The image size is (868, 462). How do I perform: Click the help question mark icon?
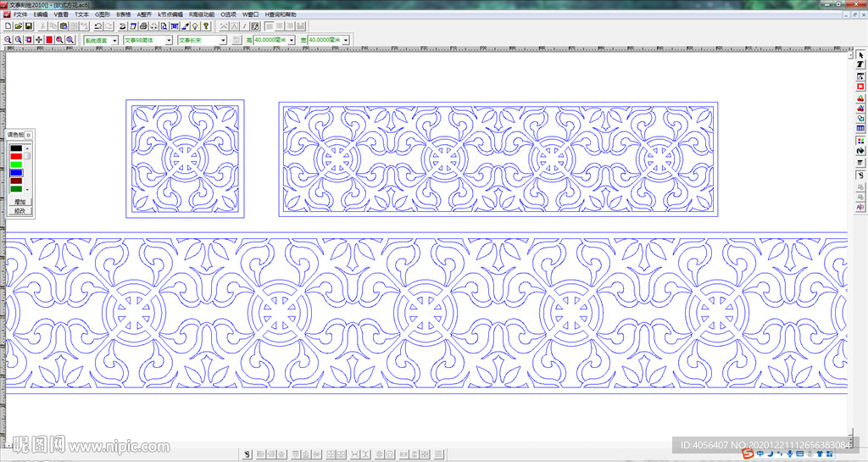[x=205, y=26]
